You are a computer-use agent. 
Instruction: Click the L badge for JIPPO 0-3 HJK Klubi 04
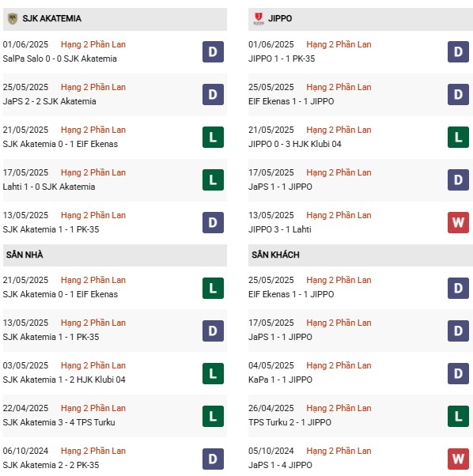[x=458, y=137]
